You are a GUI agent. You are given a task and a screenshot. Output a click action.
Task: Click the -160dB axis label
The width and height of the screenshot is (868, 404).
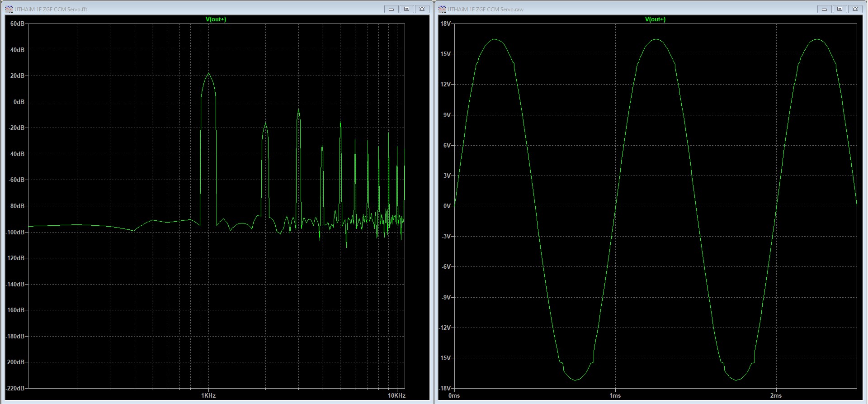(x=15, y=310)
